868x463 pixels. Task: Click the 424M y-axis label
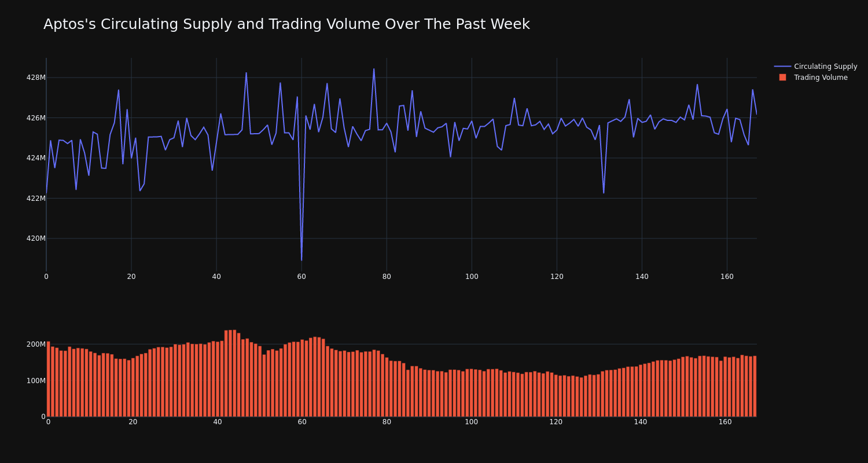(x=36, y=158)
